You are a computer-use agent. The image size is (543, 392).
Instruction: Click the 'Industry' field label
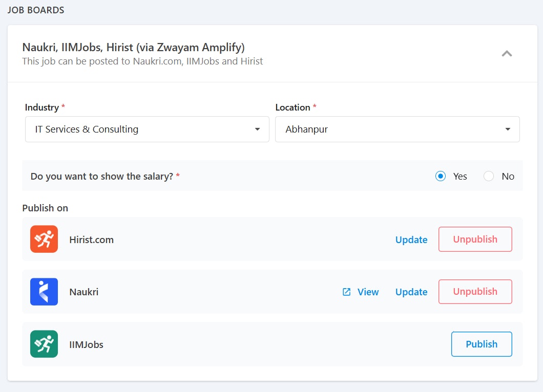coord(42,107)
